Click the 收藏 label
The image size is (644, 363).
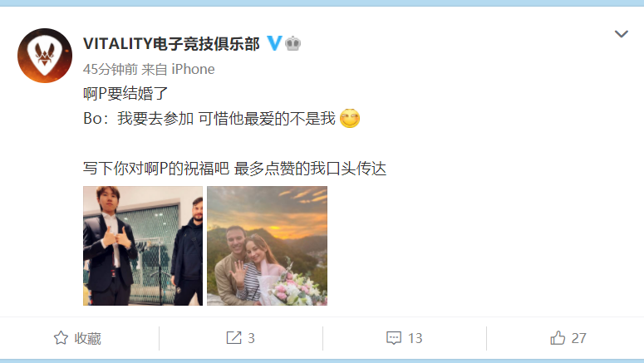[87, 338]
